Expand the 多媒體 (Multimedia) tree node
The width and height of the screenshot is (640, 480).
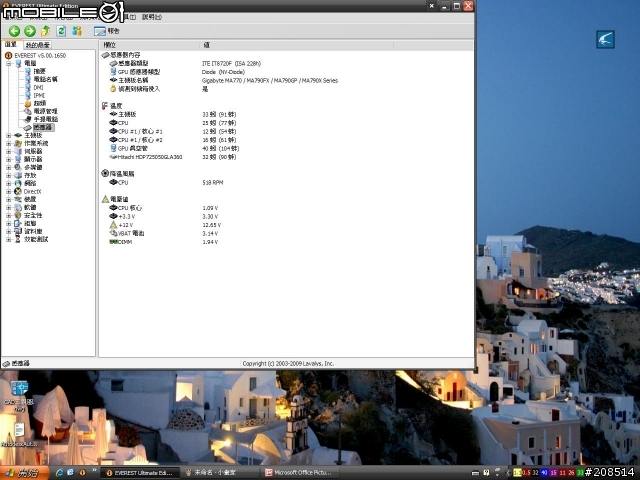click(9, 168)
